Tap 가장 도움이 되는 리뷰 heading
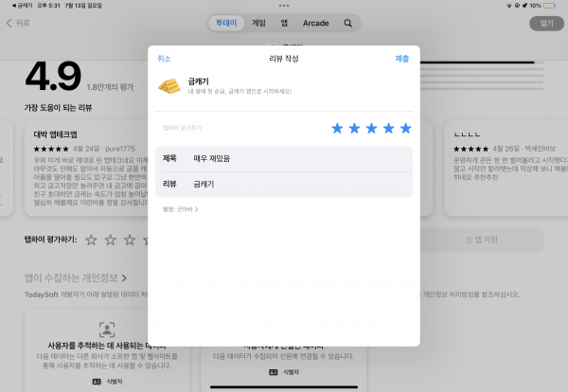568x392 pixels. coord(58,108)
